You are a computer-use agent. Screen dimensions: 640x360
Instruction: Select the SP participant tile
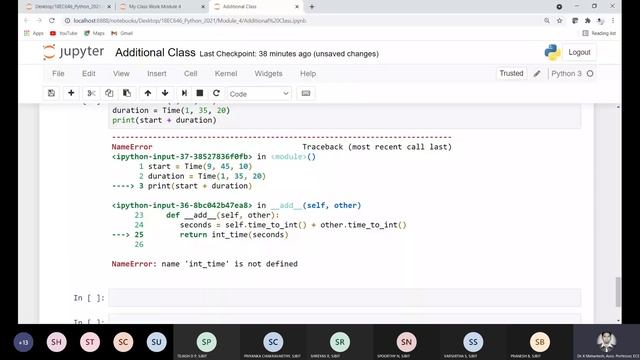pos(207,342)
